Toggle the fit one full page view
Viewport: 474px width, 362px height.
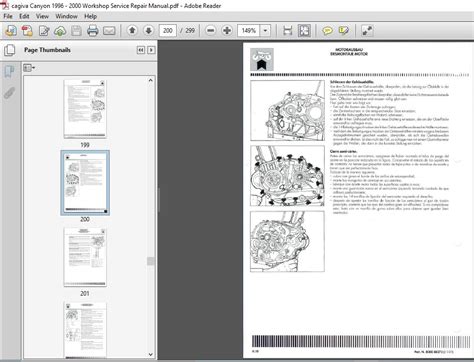[304, 31]
